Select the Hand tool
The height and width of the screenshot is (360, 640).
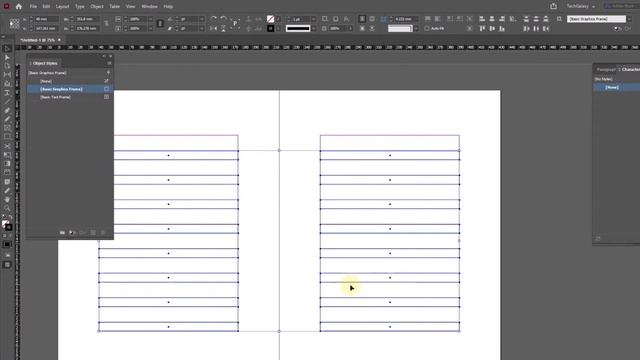[x=7, y=199]
